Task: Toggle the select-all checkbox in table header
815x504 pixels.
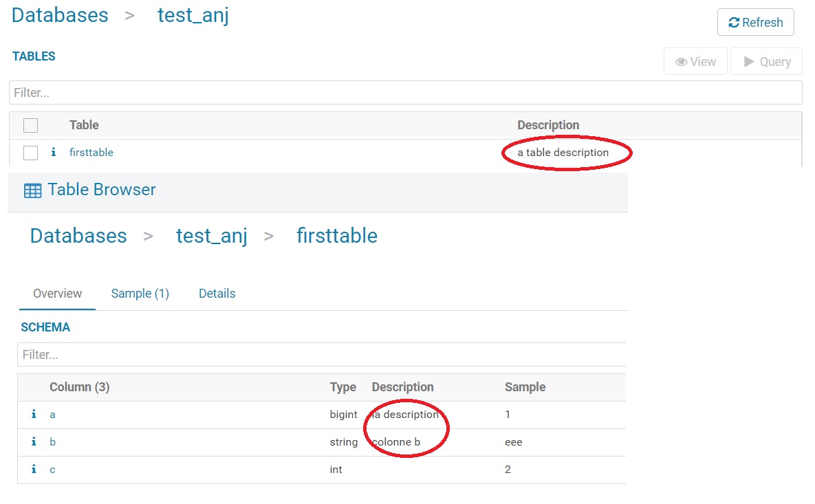Action: (30, 124)
